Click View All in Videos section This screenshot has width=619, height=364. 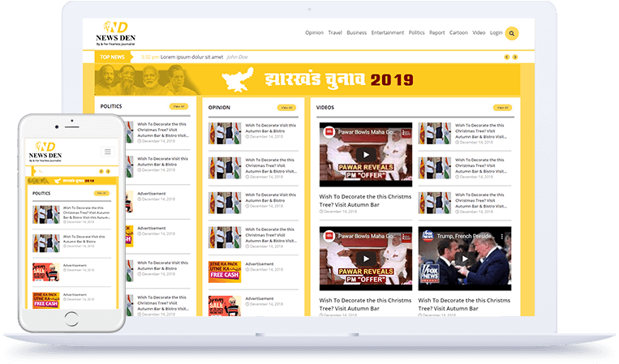(502, 108)
